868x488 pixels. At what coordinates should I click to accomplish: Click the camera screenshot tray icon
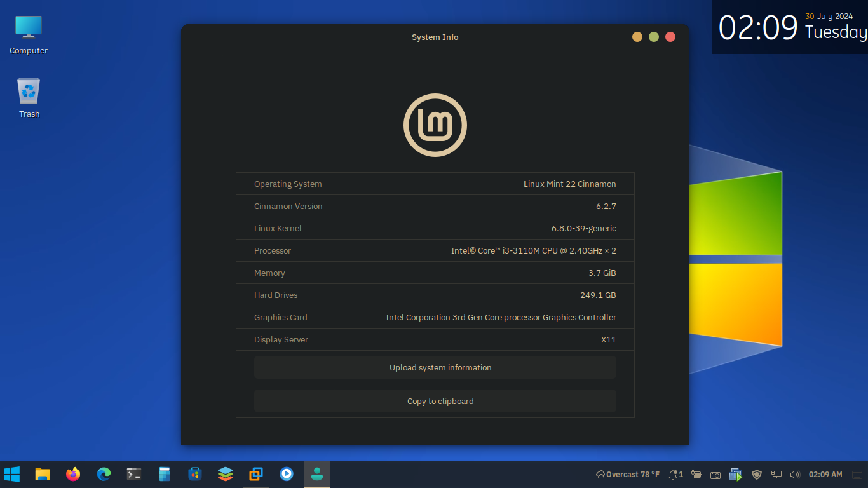pos(715,475)
